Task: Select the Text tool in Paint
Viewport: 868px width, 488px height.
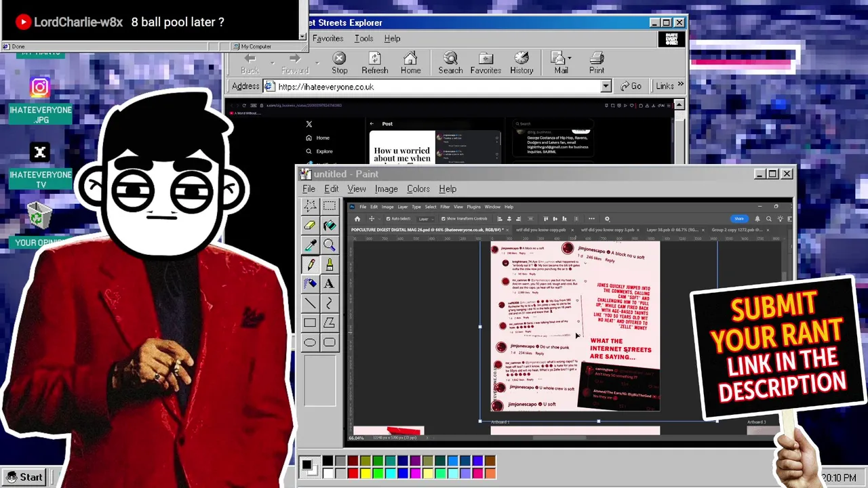Action: (x=330, y=284)
